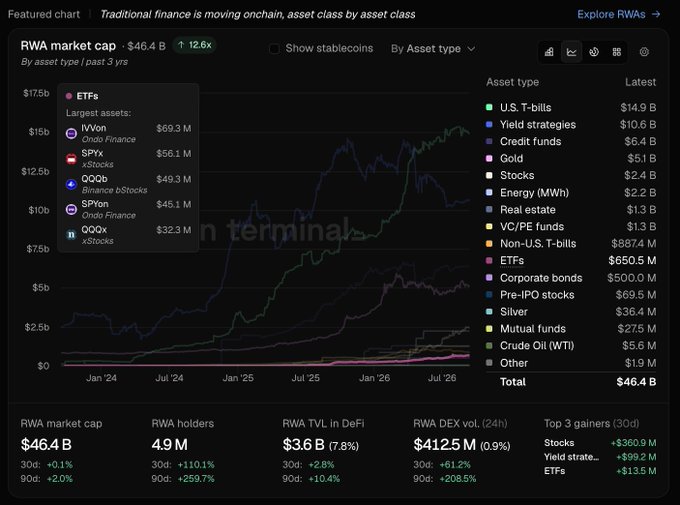Click ETFs in Top 3 gainers
Viewport: 680px width, 505px height.
(x=554, y=471)
